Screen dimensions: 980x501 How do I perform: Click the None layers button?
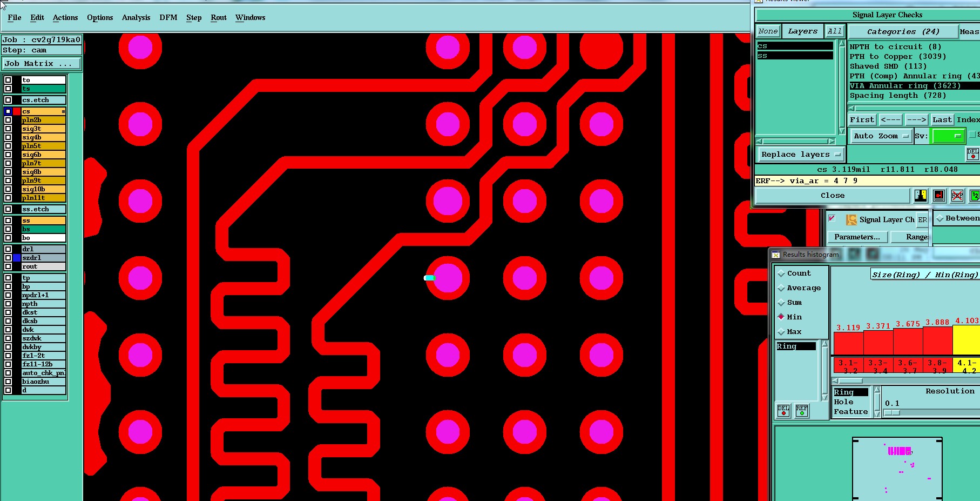click(768, 31)
